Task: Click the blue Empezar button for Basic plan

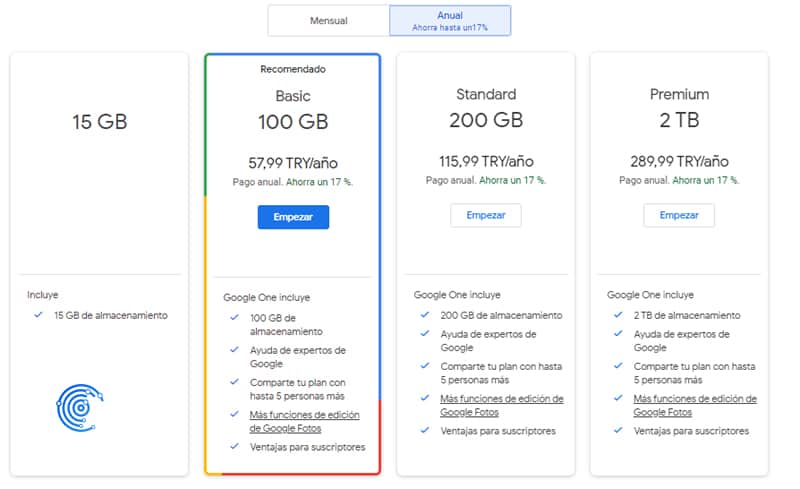Action: [293, 217]
